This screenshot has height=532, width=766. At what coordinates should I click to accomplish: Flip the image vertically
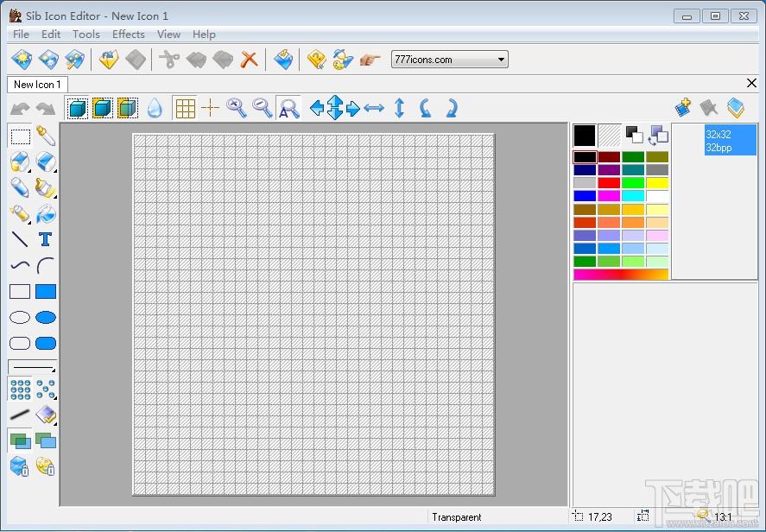pyautogui.click(x=399, y=108)
